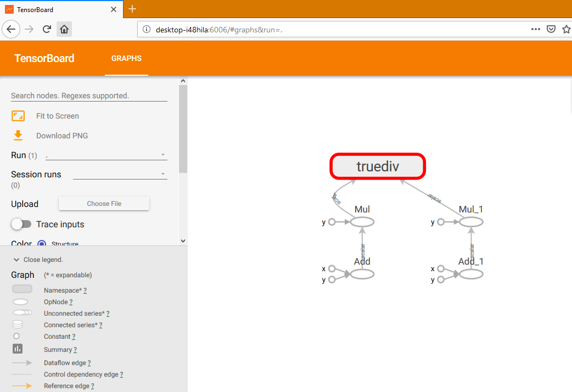This screenshot has height=392, width=572.
Task: Open the OpNode help question mark
Action: (x=71, y=302)
